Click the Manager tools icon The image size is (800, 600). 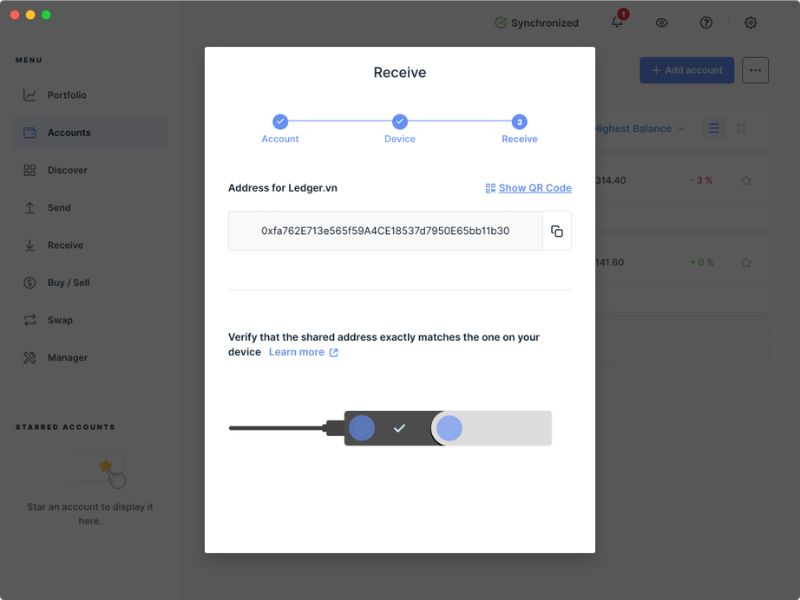click(30, 358)
